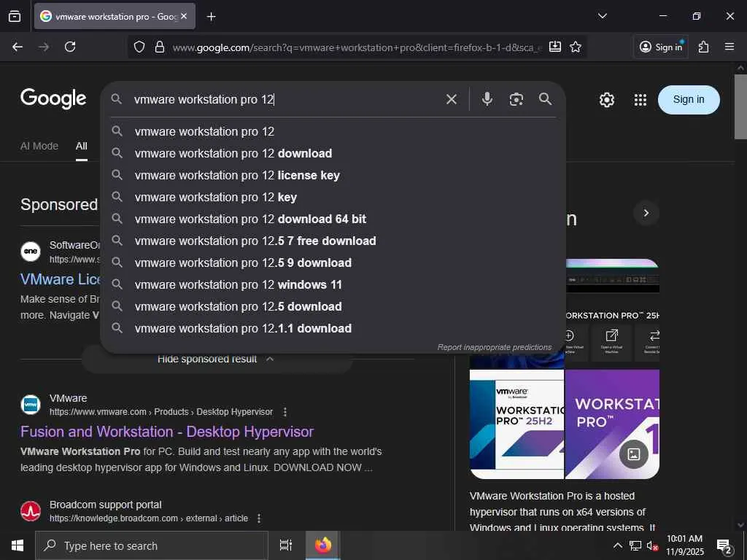Open Firefox View icon in tab strip
The height and width of the screenshot is (560, 747).
(x=15, y=16)
